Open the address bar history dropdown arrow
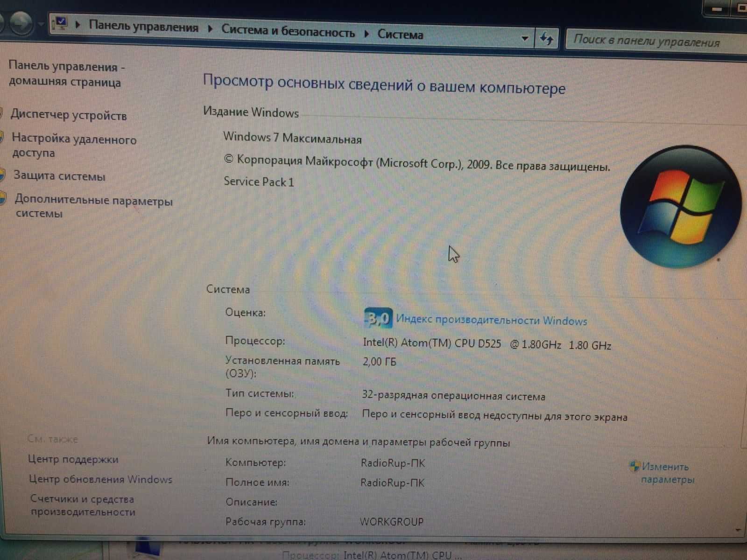The image size is (747, 560). tap(525, 38)
